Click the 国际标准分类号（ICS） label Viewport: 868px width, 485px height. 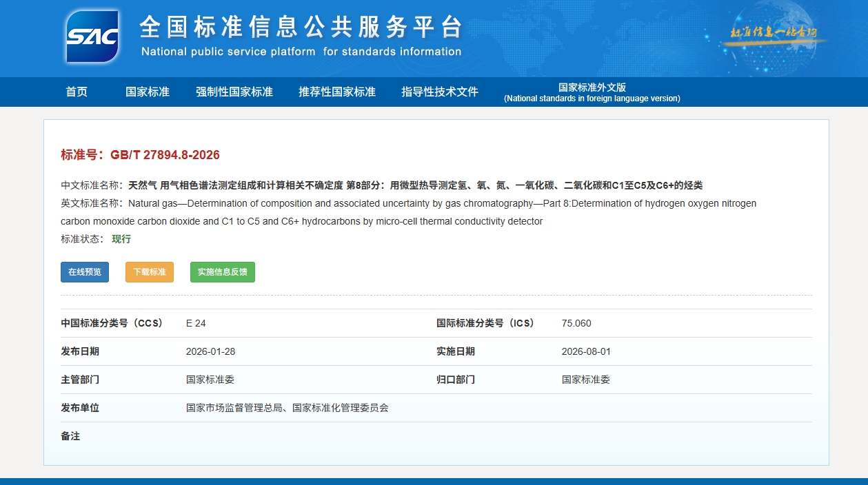tap(487, 323)
